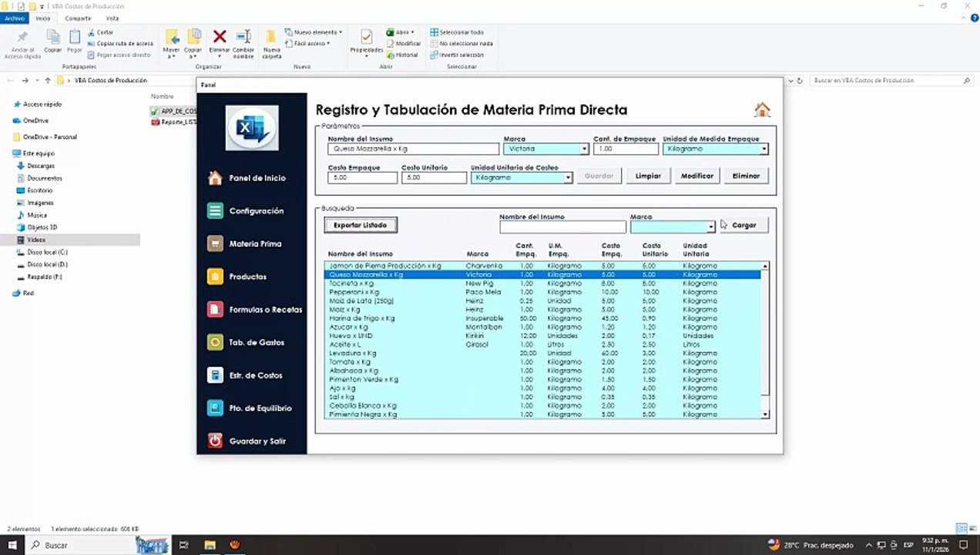Click Invertir selección in ribbon
The image size is (980, 555).
click(x=457, y=55)
